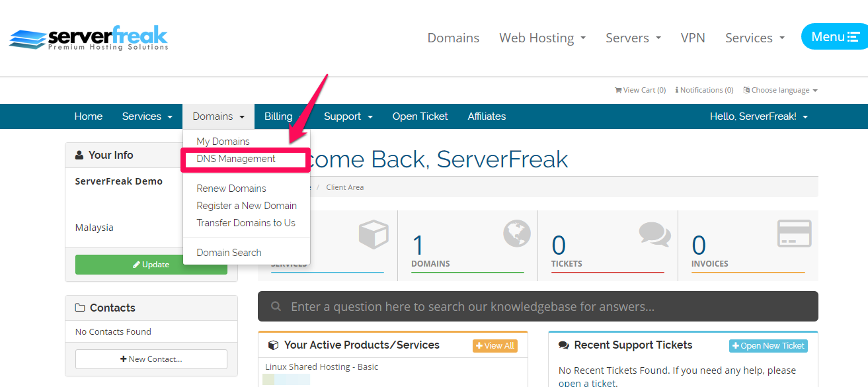The image size is (868, 387).
Task: Select My Domains from the dropdown
Action: tap(223, 142)
